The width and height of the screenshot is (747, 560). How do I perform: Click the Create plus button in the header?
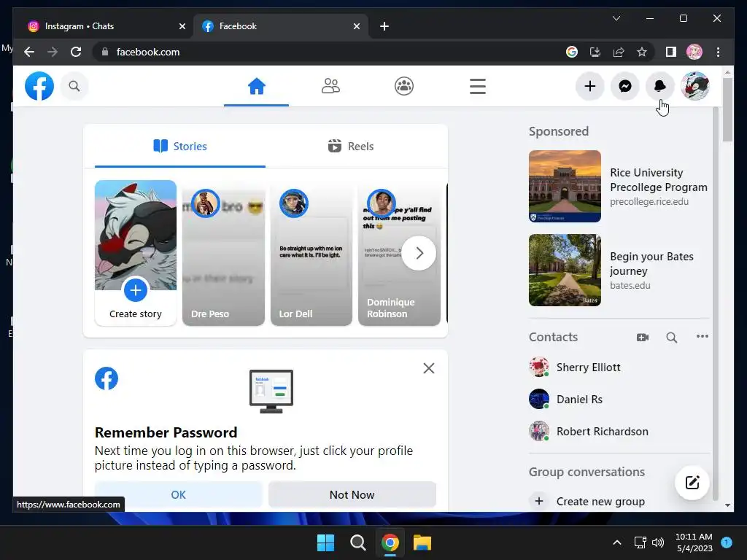tap(589, 86)
